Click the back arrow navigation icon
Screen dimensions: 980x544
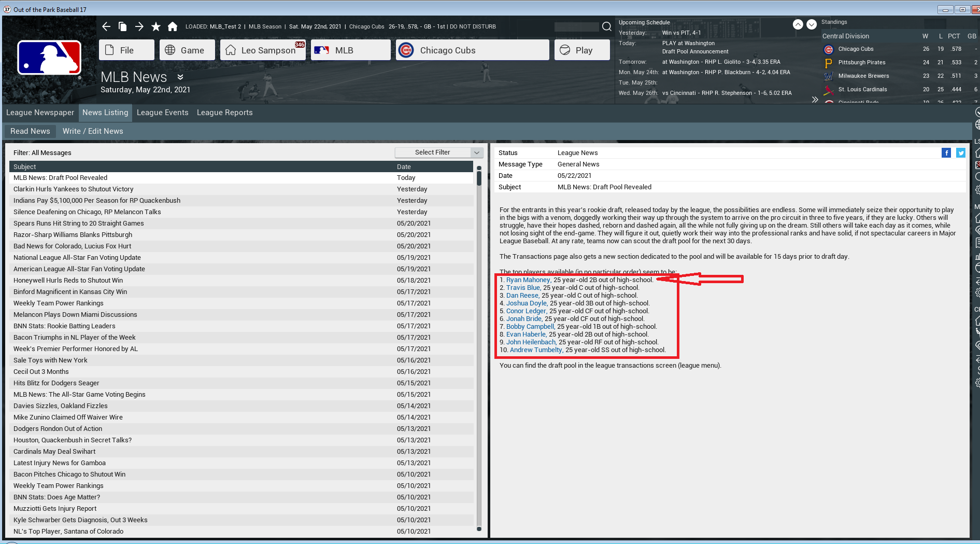(x=106, y=26)
